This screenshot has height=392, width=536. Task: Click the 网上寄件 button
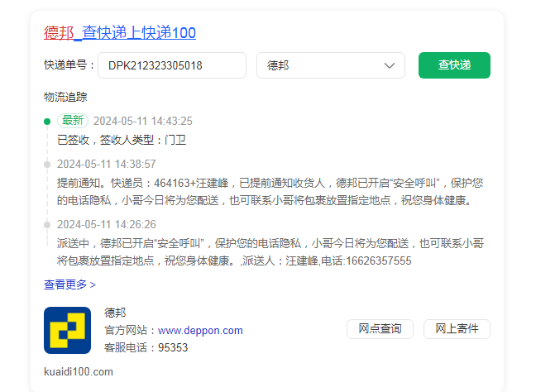click(457, 329)
